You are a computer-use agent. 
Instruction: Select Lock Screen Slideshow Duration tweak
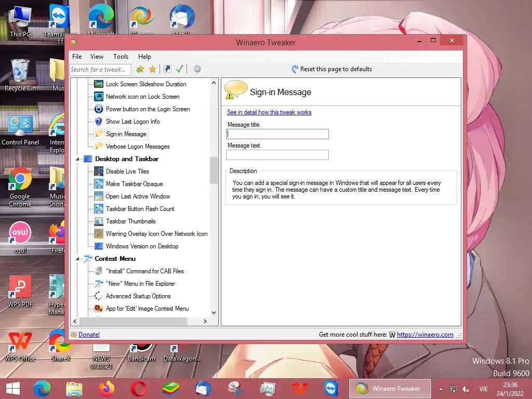pos(146,84)
